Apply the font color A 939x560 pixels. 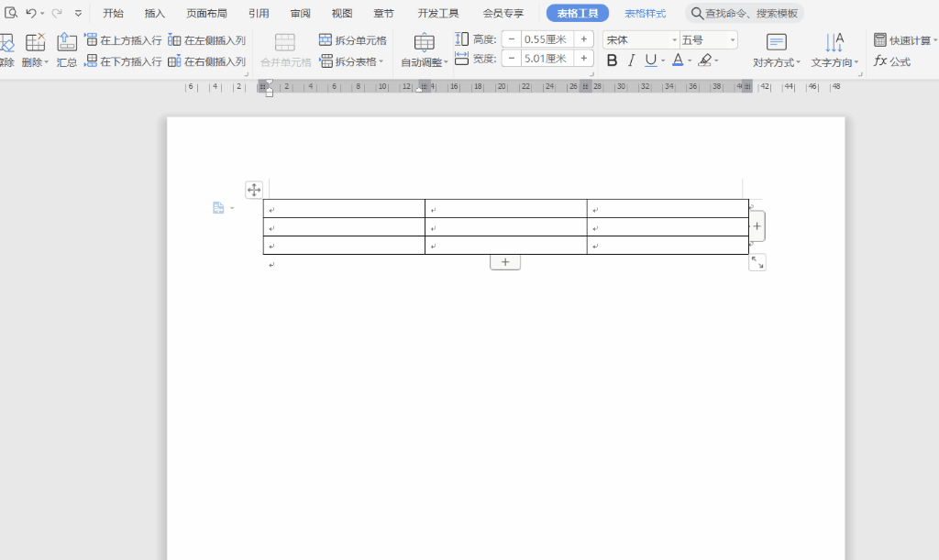coord(678,60)
